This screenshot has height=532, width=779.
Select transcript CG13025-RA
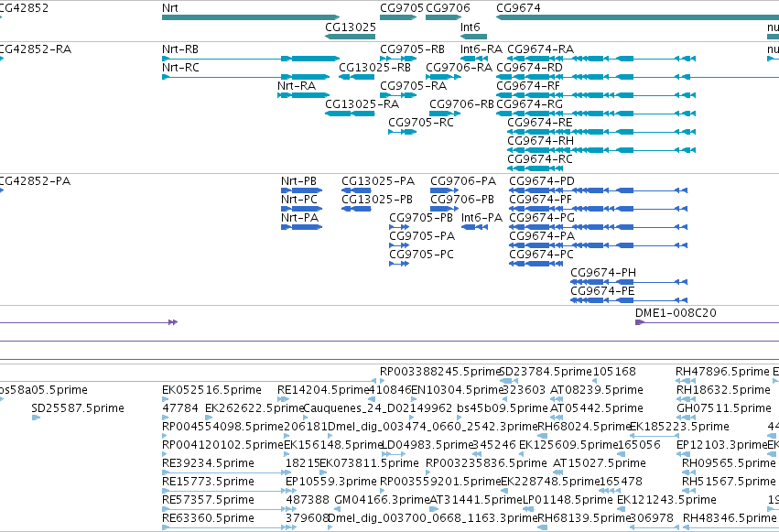(x=362, y=104)
